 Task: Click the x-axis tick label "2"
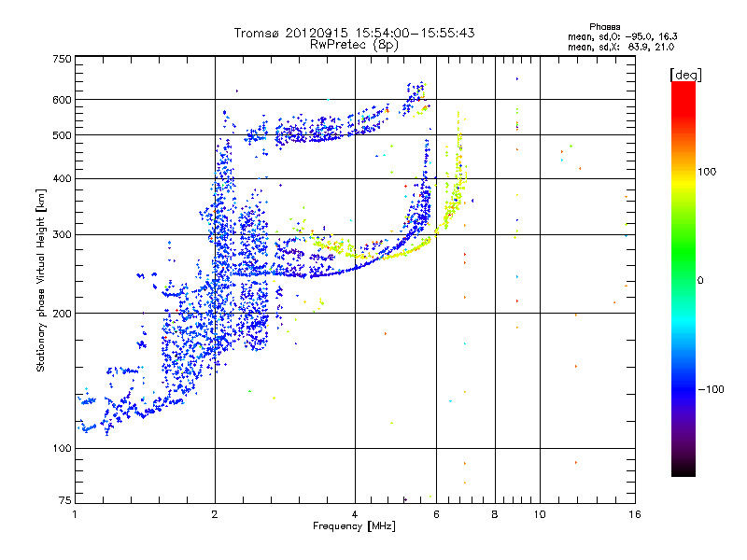pyautogui.click(x=215, y=514)
